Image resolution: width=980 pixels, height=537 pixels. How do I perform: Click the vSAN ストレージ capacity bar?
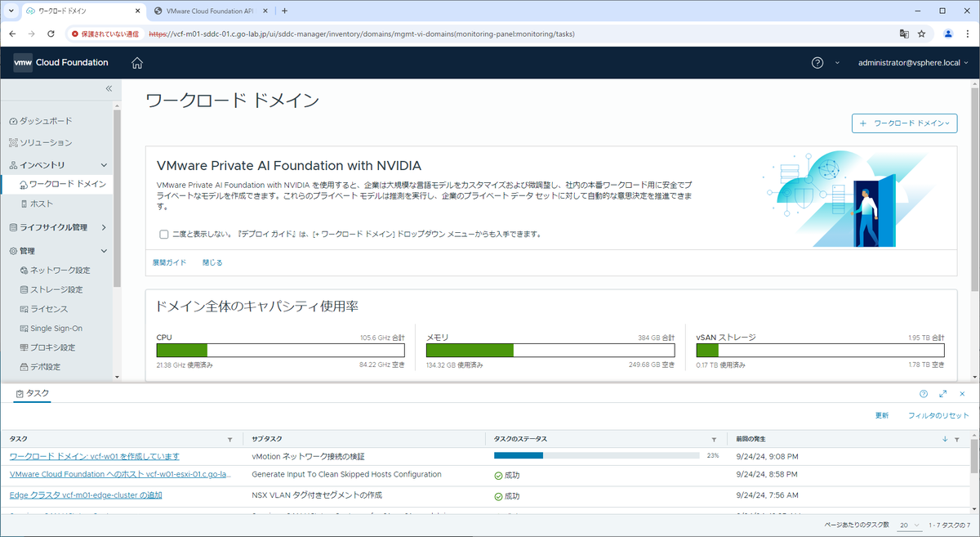point(820,351)
